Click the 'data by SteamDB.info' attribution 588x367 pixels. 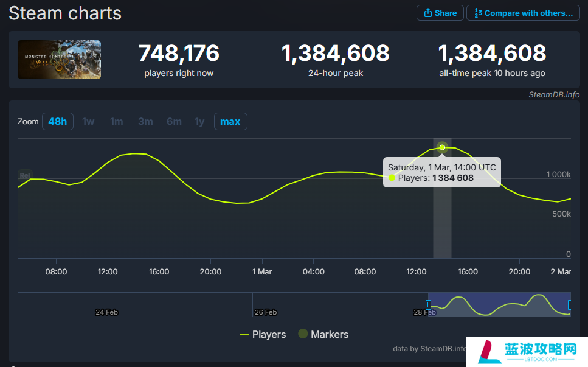pos(429,349)
